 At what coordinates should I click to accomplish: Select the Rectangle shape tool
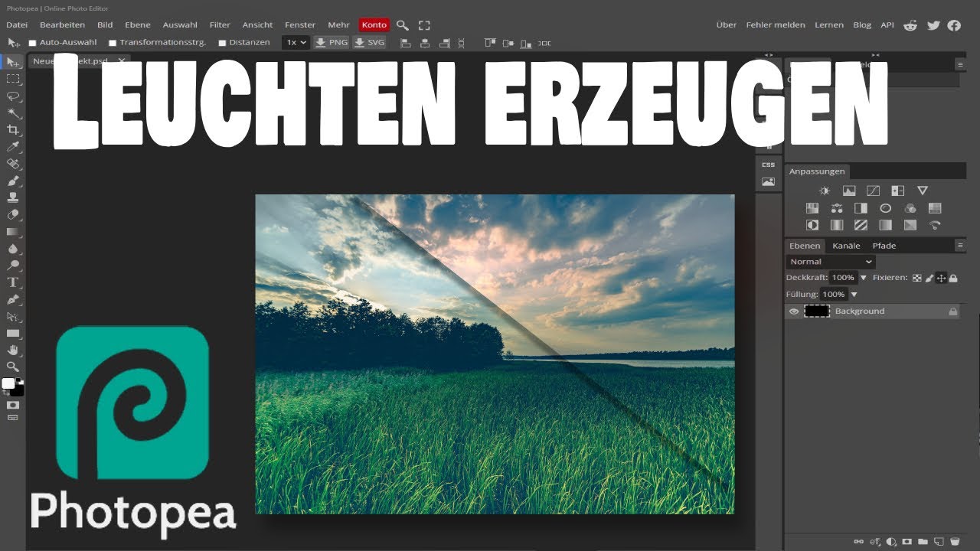(x=13, y=334)
